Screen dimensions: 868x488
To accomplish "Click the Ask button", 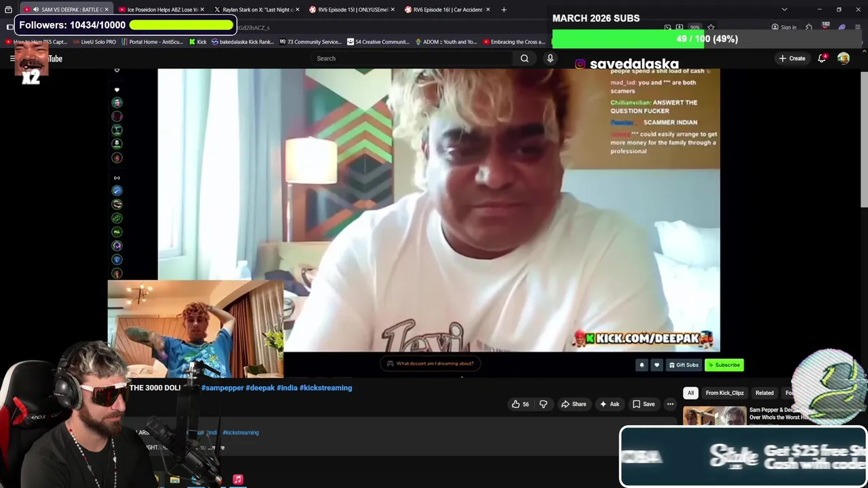I will pos(608,404).
